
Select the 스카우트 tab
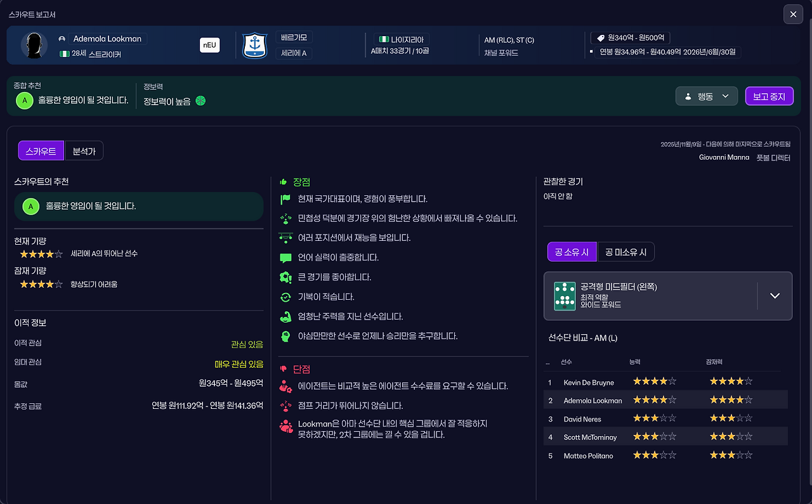click(x=41, y=151)
